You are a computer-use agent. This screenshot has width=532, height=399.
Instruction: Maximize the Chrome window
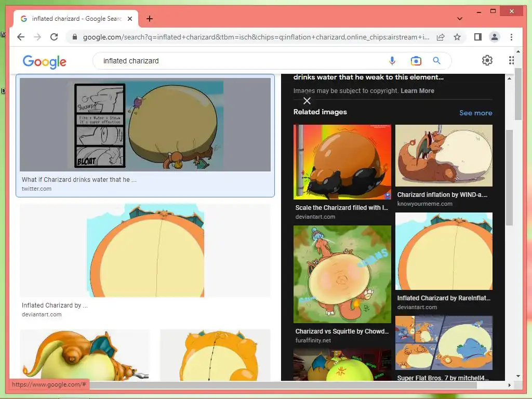[x=493, y=11]
